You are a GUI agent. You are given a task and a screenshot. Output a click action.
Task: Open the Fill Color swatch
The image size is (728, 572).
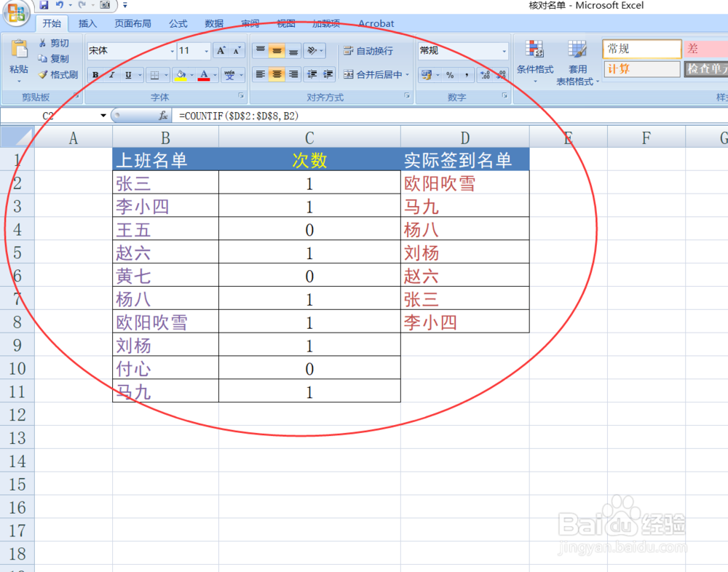point(182,74)
